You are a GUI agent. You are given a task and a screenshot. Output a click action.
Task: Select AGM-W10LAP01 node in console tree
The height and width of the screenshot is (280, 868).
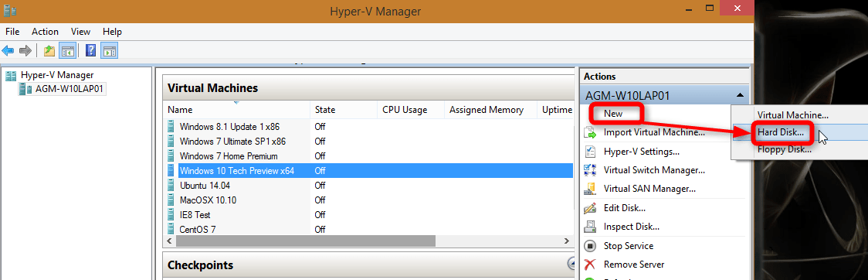pyautogui.click(x=70, y=89)
